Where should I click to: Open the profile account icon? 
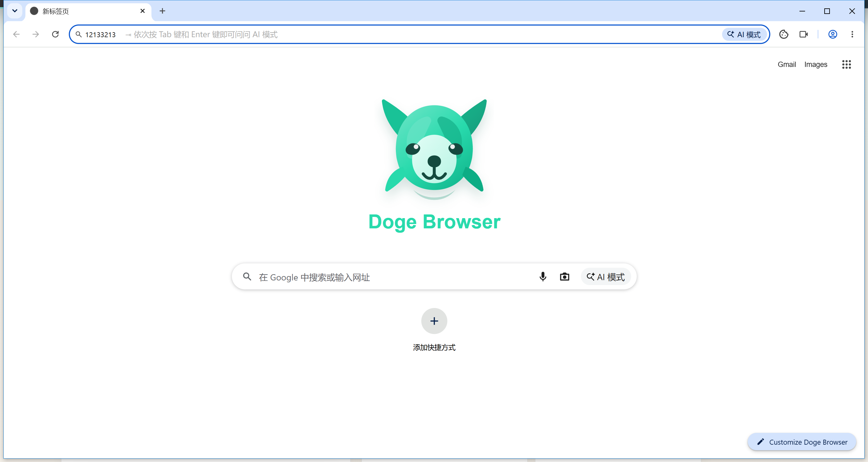[x=833, y=34]
